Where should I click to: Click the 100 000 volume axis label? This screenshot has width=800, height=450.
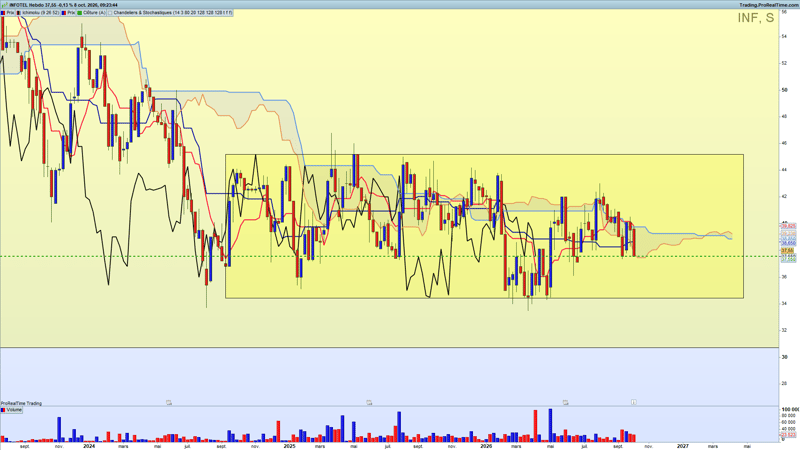click(790, 409)
